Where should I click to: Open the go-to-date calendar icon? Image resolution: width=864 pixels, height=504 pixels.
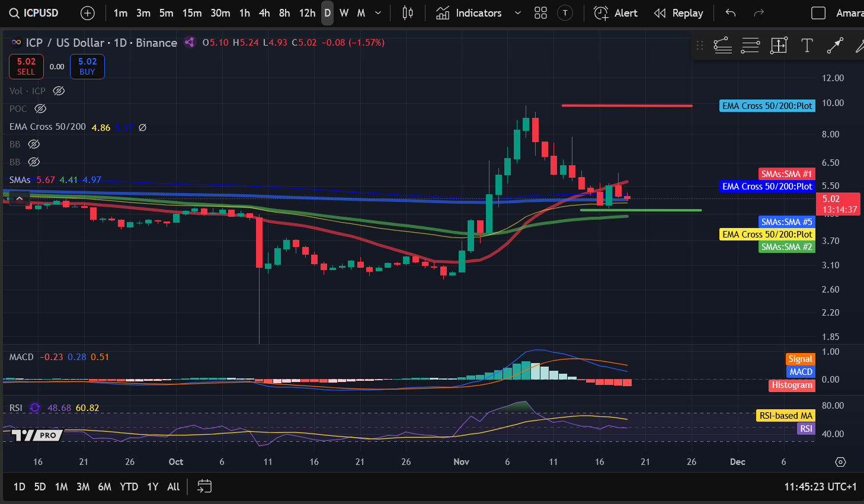coord(204,486)
